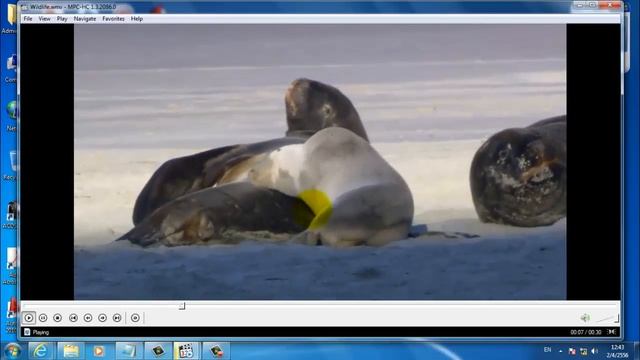
Task: Skip forward to the next file
Action: [117, 318]
